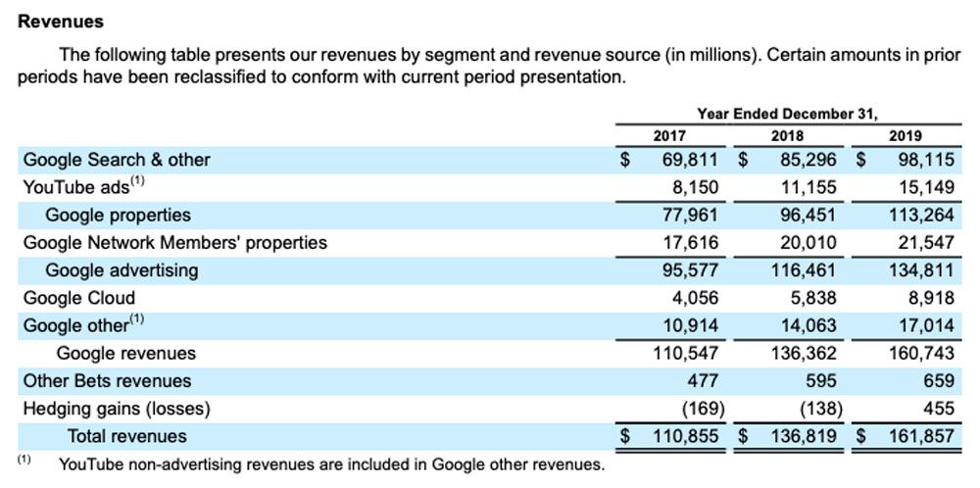The height and width of the screenshot is (488, 980).
Task: Select the Google Search & other row label
Action: tap(117, 160)
